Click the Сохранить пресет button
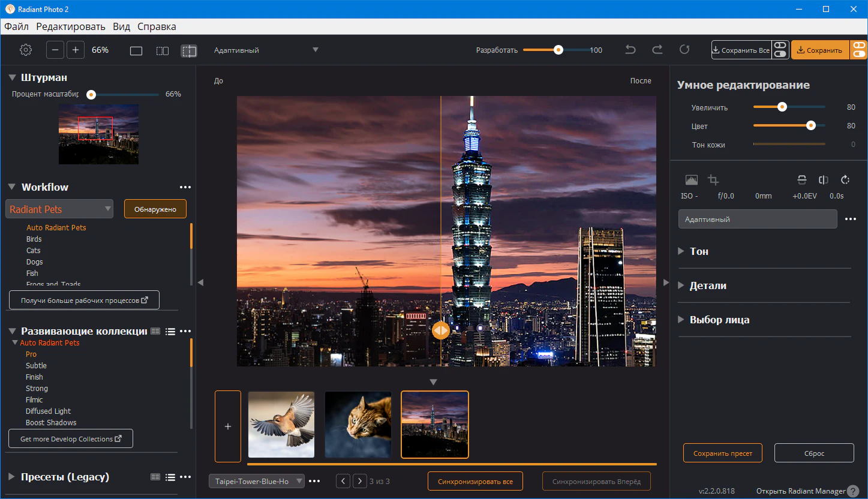The width and height of the screenshot is (868, 499). pyautogui.click(x=722, y=453)
